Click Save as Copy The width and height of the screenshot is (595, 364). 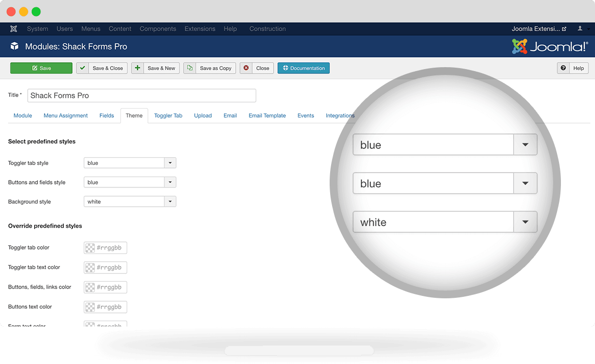[x=210, y=68]
